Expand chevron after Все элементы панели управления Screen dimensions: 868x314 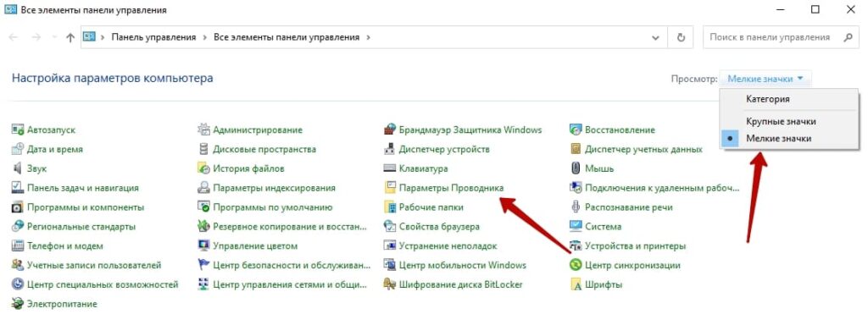click(x=369, y=37)
